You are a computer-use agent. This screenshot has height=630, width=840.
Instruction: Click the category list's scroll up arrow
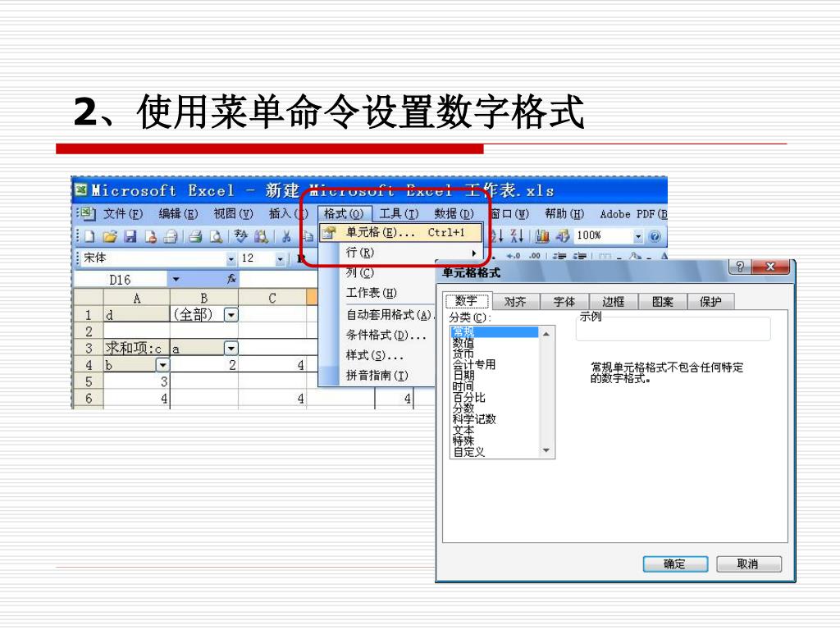(x=546, y=334)
